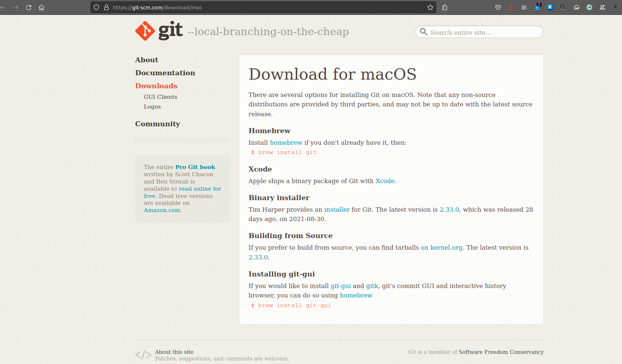Image resolution: width=622 pixels, height=364 pixels.
Task: Follow the Xcode link
Action: pyautogui.click(x=385, y=181)
